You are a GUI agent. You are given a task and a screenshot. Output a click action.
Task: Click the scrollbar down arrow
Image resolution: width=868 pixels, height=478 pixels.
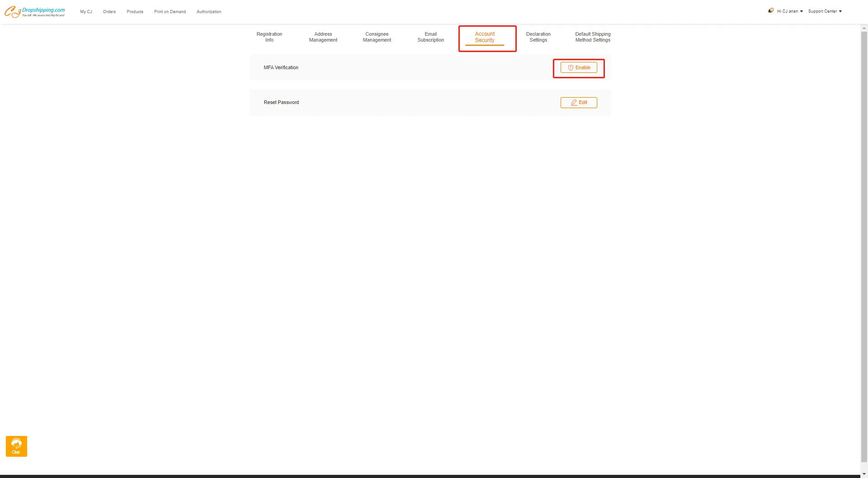pos(864,474)
